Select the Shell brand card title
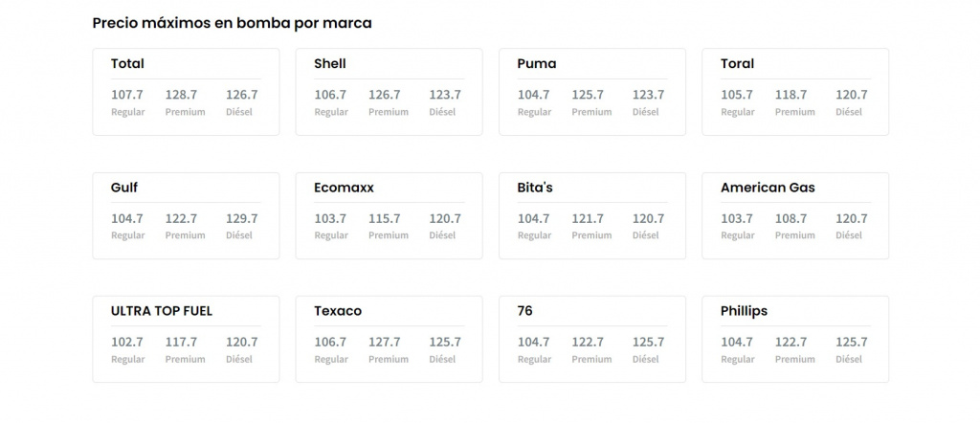Screen dimensions: 980x423 330,64
